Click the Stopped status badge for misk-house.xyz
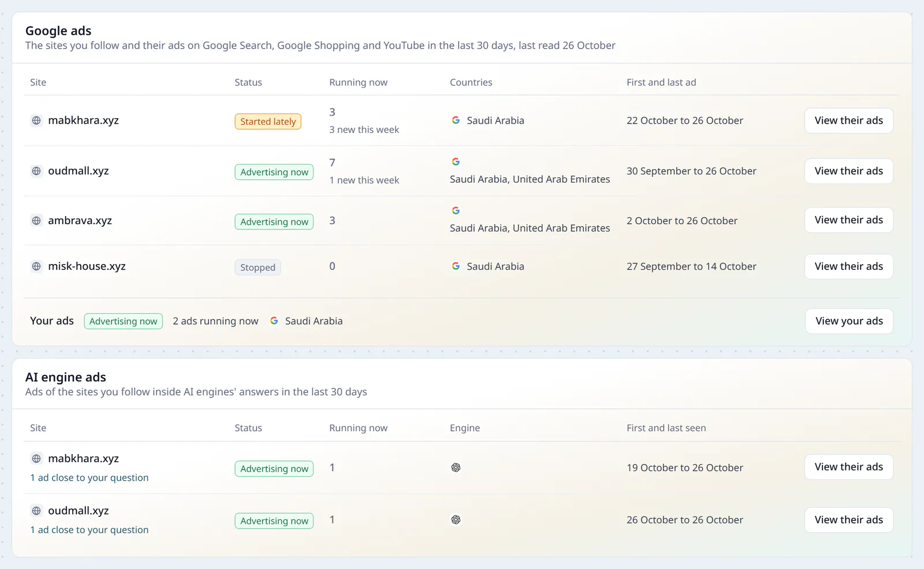This screenshot has width=924, height=569. pyautogui.click(x=258, y=267)
